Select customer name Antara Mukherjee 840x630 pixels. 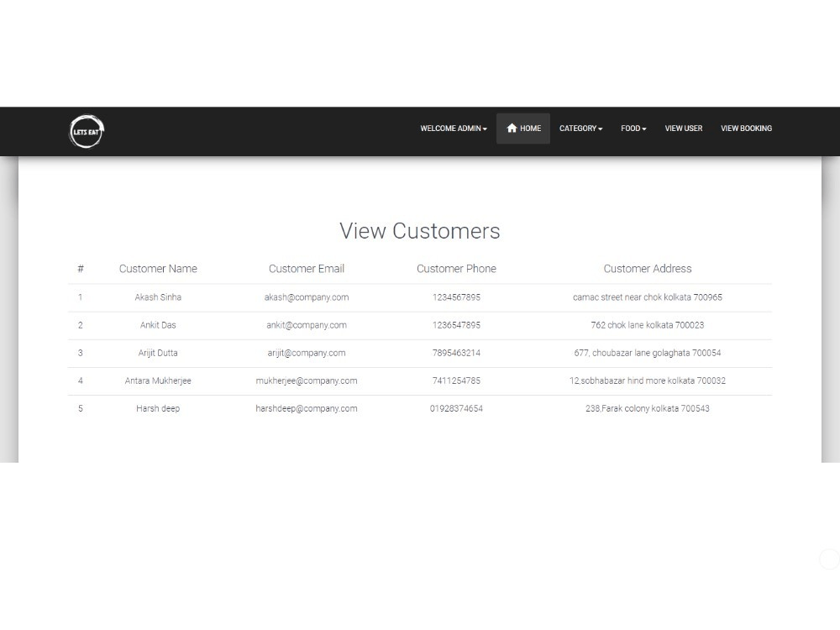pyautogui.click(x=158, y=381)
